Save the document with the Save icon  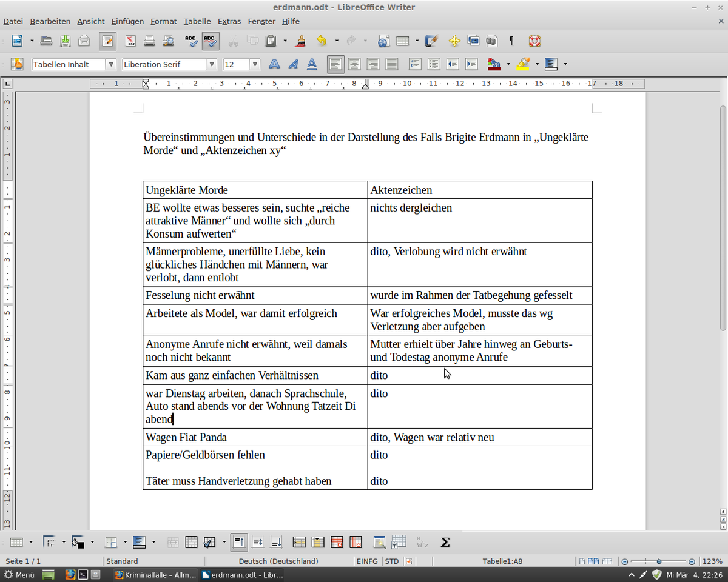point(65,41)
